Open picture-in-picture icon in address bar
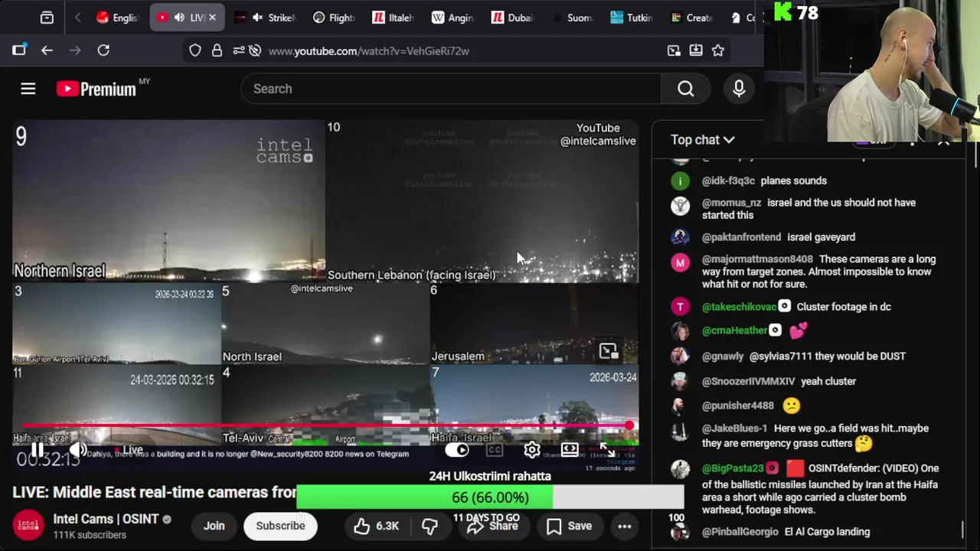This screenshot has height=551, width=980. [x=674, y=51]
